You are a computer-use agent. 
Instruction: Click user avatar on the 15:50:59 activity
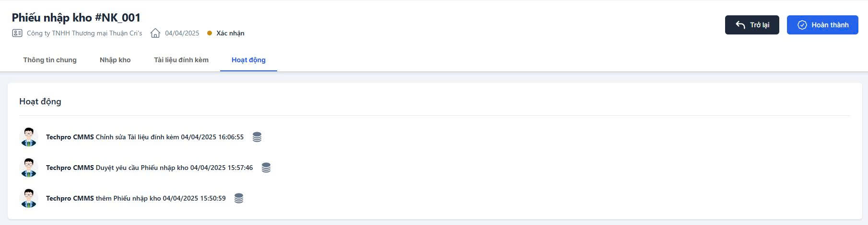[x=29, y=198]
